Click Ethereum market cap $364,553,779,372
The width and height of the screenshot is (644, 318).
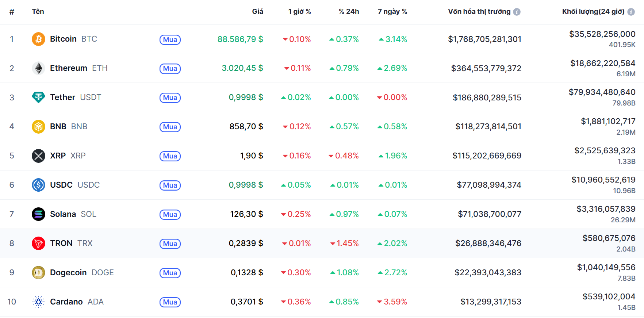[486, 68]
